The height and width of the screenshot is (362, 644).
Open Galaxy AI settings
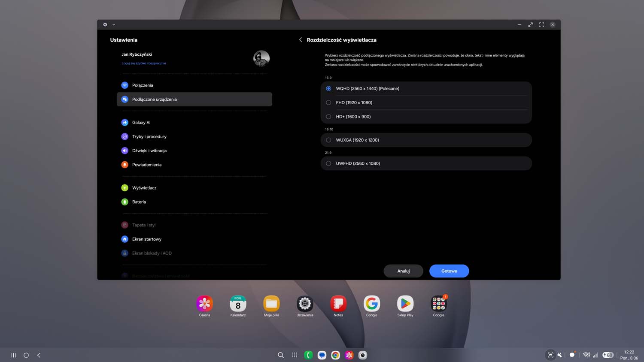tap(194, 123)
